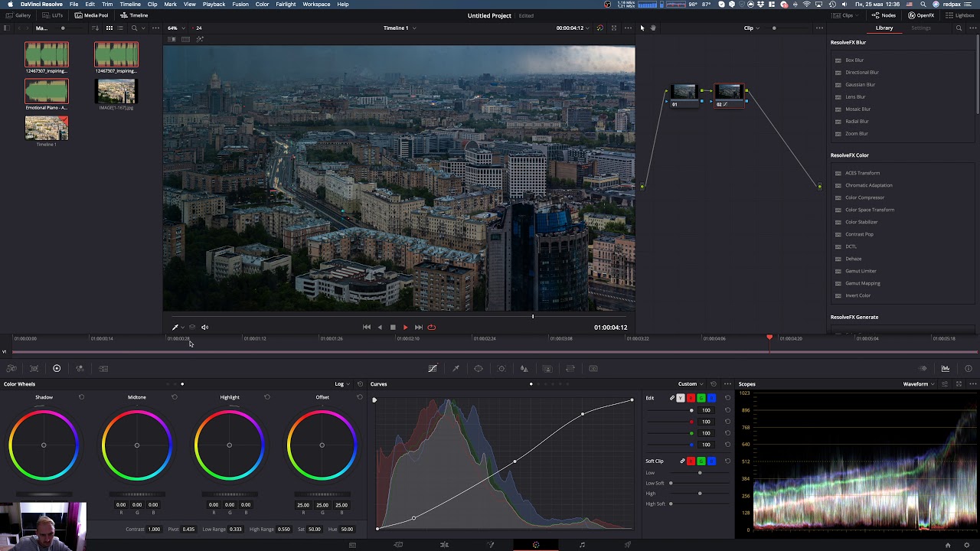Open the Waveform scope type dropdown
This screenshot has height=551, width=980.
(x=919, y=384)
